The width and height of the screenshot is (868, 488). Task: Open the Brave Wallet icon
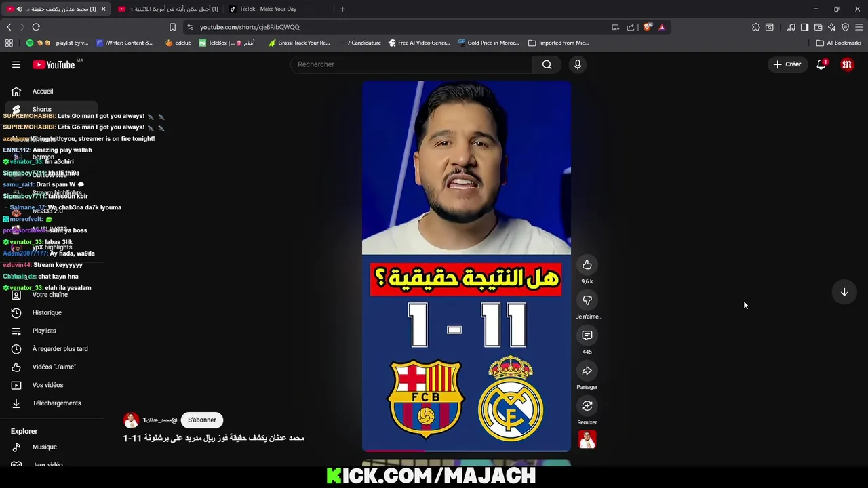point(818,27)
